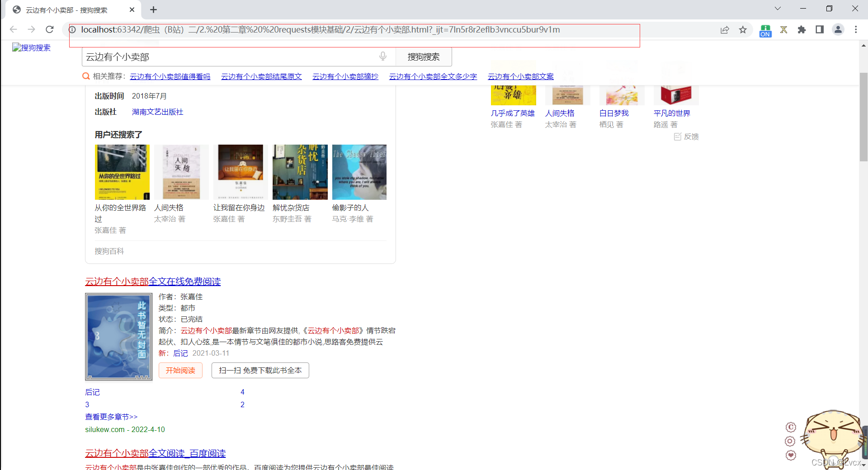The width and height of the screenshot is (868, 470).
Task: Click the heart floating icon near mascot
Action: [x=791, y=455]
